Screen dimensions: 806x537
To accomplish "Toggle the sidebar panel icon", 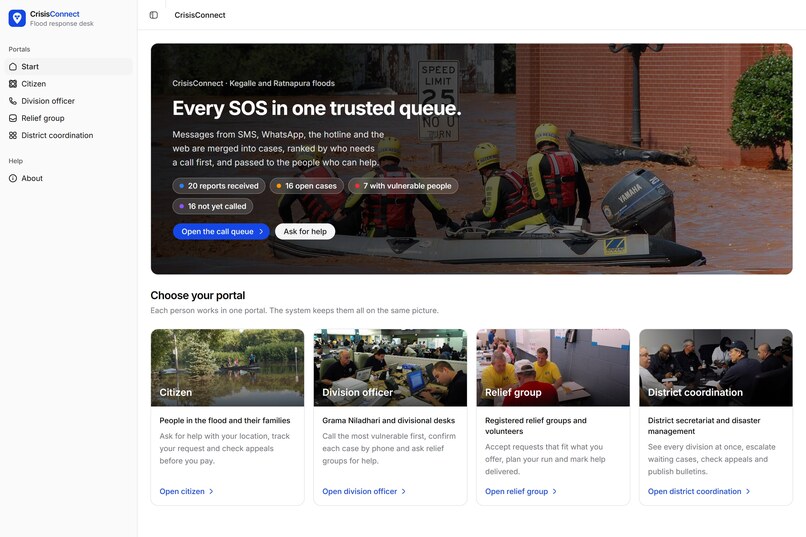I will (154, 15).
